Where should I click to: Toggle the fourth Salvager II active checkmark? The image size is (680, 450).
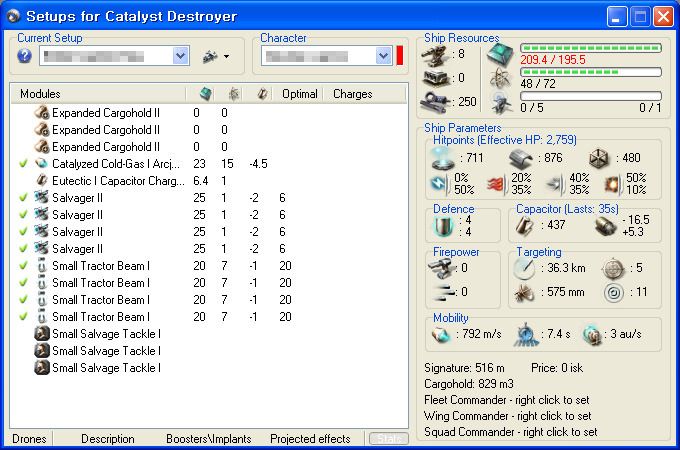click(23, 248)
